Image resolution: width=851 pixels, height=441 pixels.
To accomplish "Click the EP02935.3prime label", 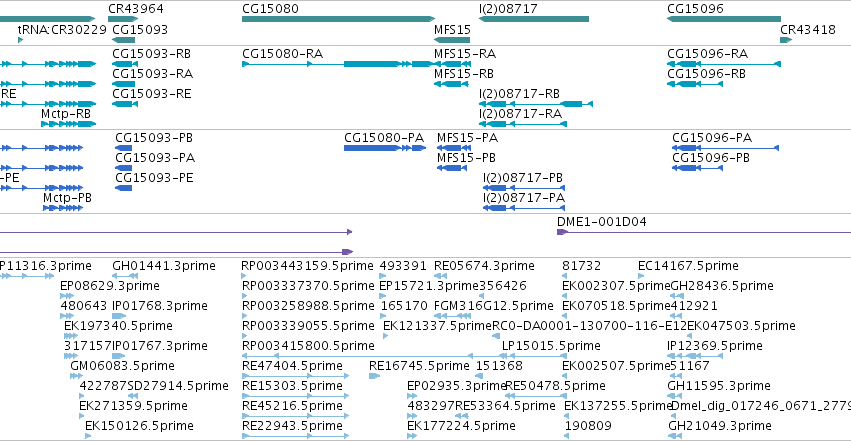I will pyautogui.click(x=456, y=386).
